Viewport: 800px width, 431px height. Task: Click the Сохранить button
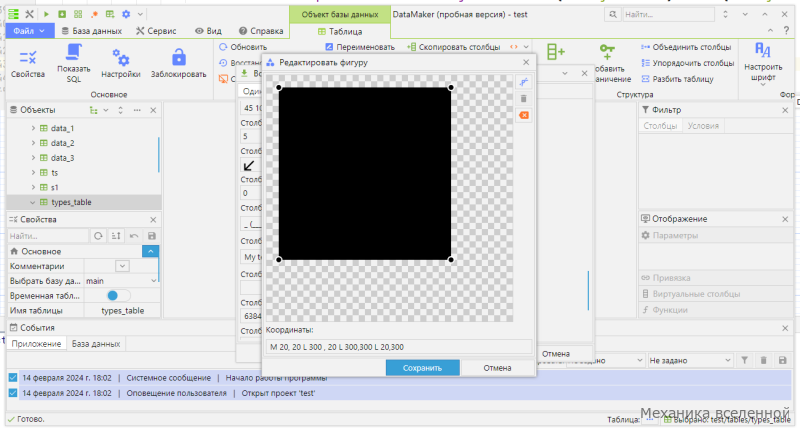pos(422,368)
